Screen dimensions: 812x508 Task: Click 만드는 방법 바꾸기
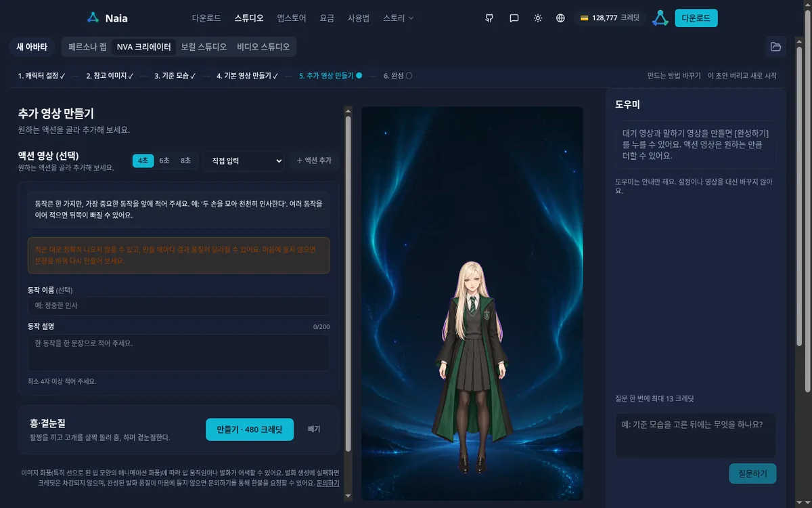(x=674, y=76)
